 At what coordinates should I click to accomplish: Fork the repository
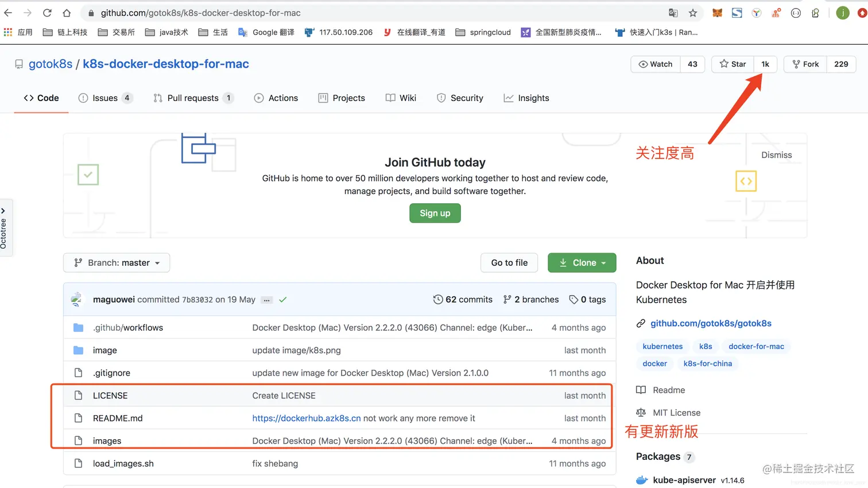click(x=805, y=64)
